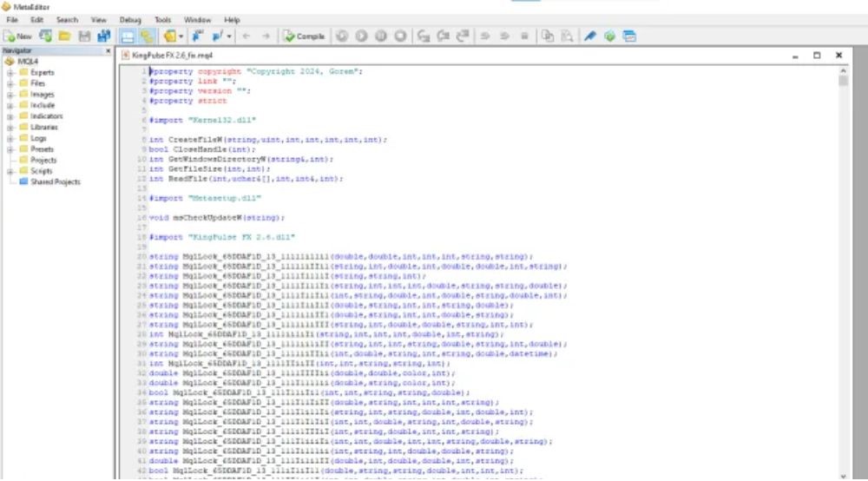This screenshot has width=868, height=481.
Task: Open the dropdown arrow beside the styler icon
Action: pyautogui.click(x=181, y=36)
